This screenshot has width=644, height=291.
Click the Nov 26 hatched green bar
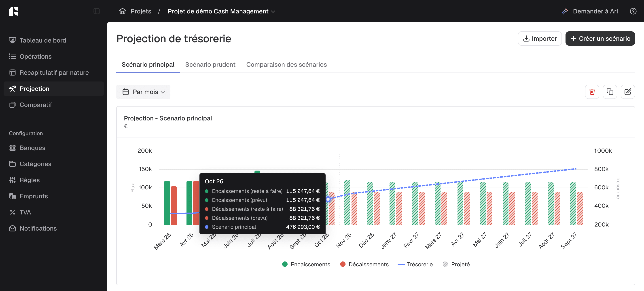(347, 202)
